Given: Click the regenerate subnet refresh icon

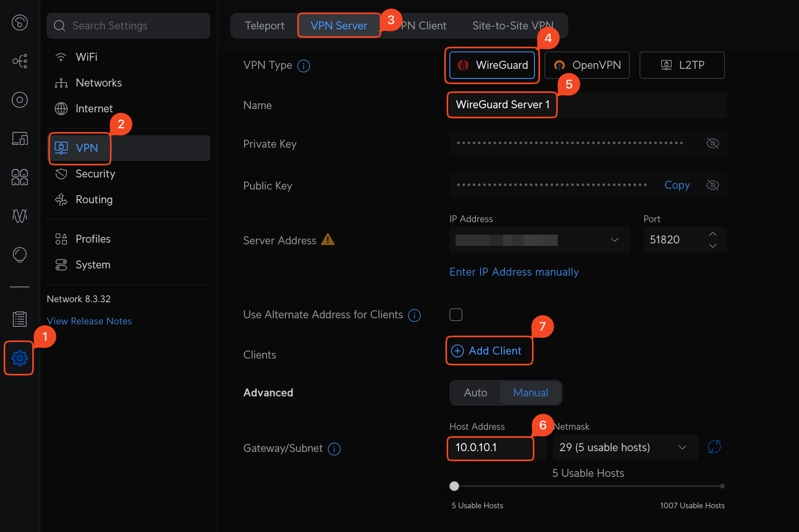Looking at the screenshot, I should (714, 447).
